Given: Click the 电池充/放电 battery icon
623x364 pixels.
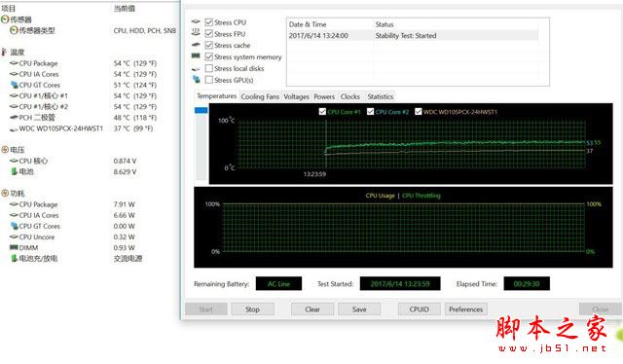Looking at the screenshot, I should pos(14,258).
